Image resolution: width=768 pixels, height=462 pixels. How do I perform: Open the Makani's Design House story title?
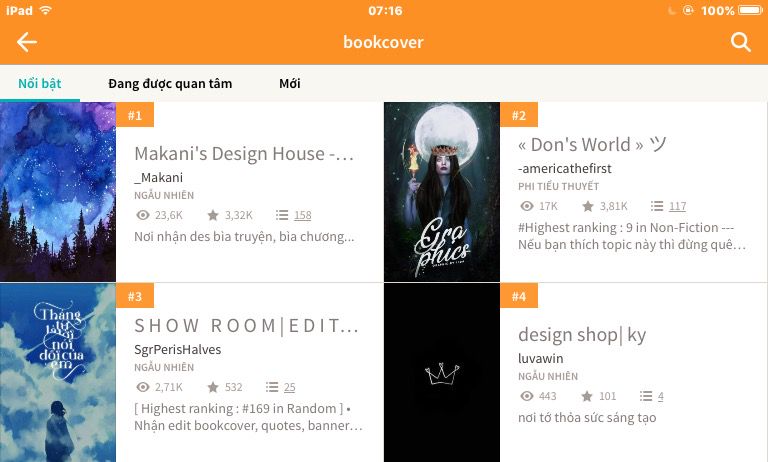244,154
